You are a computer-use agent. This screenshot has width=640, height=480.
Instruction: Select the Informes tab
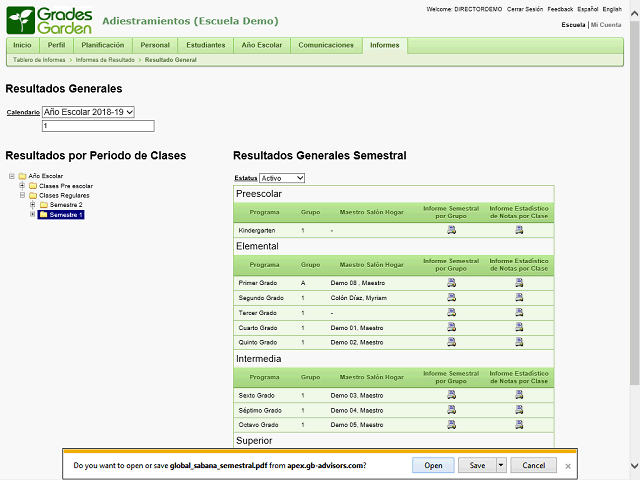(384, 45)
